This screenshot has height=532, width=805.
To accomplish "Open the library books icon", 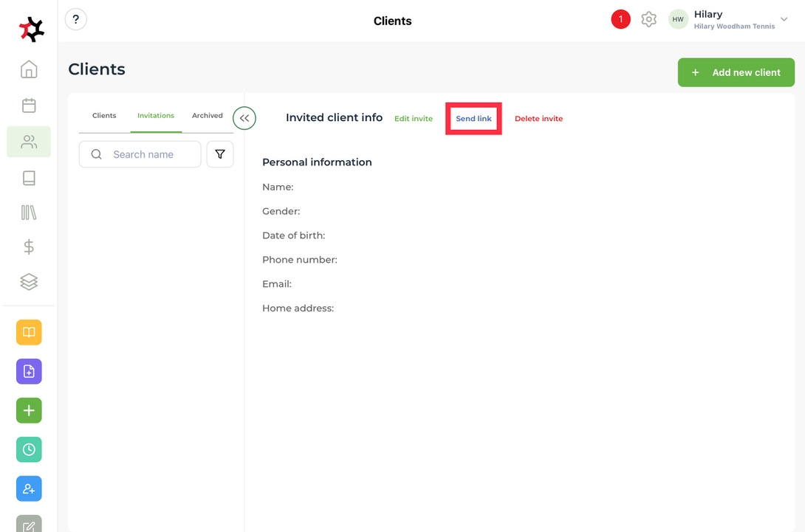I will (29, 213).
